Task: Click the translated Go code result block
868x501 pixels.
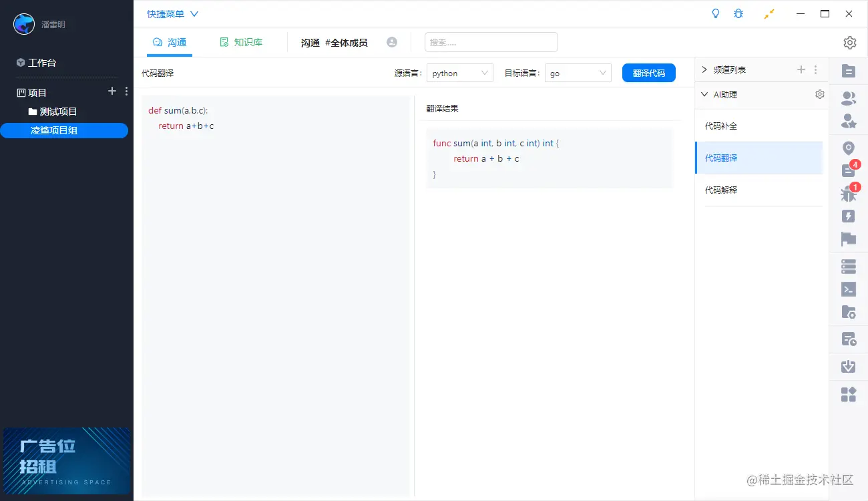Action: click(550, 158)
